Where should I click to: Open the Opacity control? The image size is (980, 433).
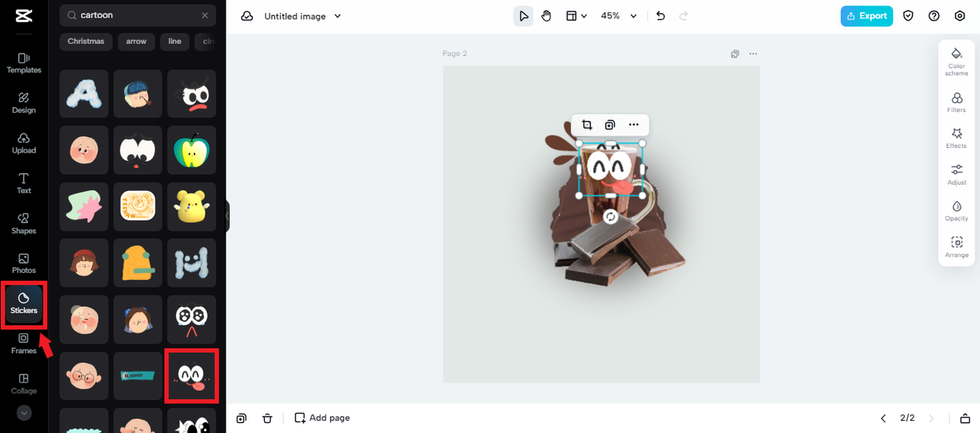point(956,212)
